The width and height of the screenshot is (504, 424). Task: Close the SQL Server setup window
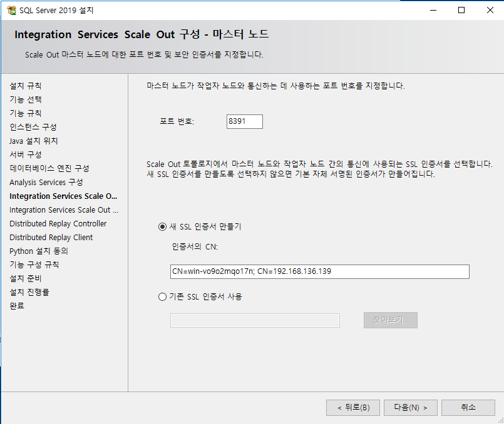[x=490, y=10]
